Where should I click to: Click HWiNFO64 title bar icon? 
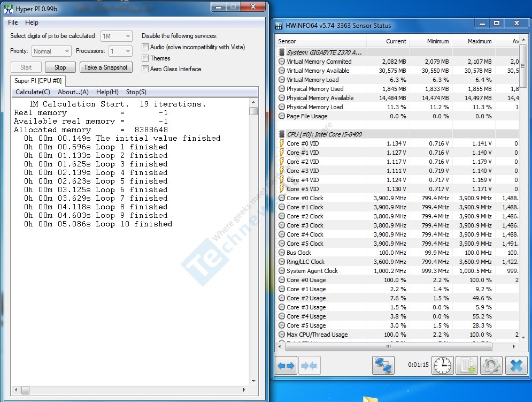pos(279,26)
